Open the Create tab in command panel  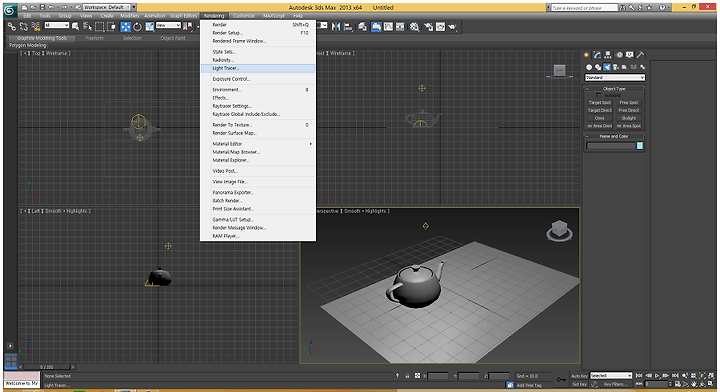[586, 55]
